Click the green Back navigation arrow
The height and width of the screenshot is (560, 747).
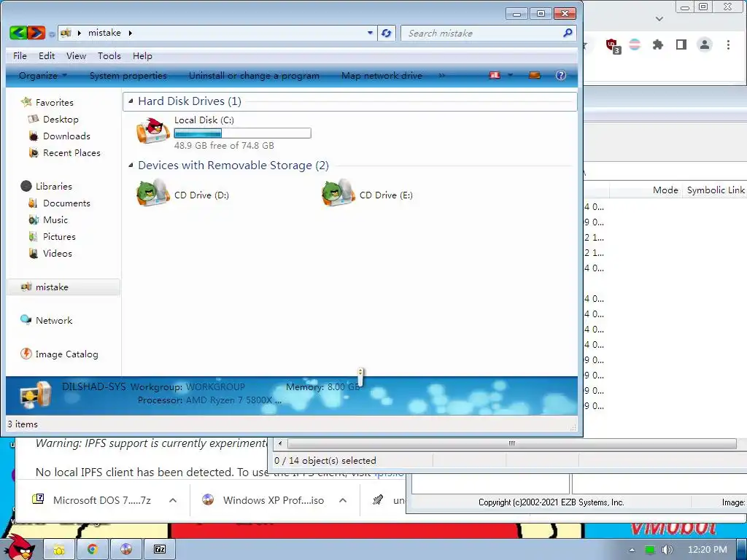pos(18,32)
